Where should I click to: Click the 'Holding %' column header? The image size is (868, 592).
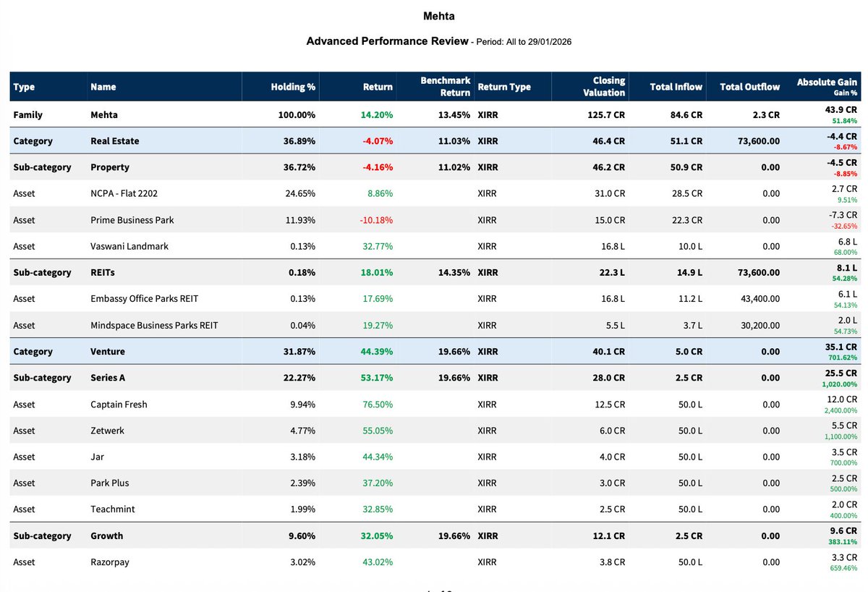coord(293,87)
